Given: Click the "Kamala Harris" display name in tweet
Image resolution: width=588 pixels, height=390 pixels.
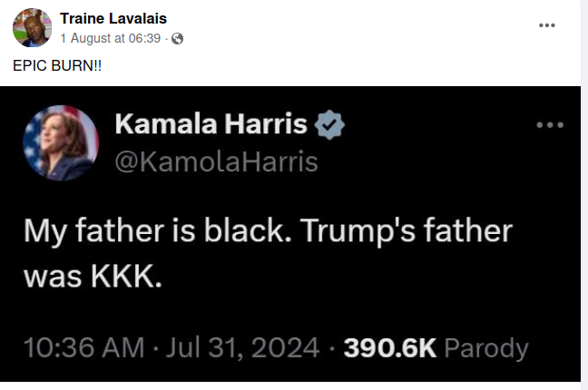Looking at the screenshot, I should coord(211,126).
